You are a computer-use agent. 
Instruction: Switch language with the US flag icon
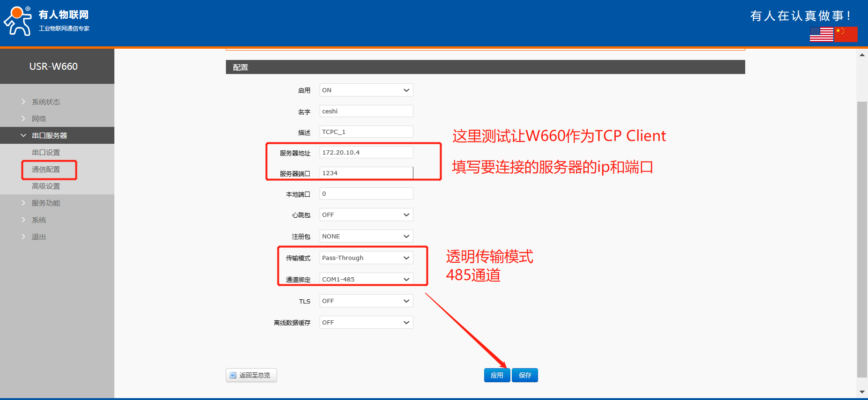(821, 34)
